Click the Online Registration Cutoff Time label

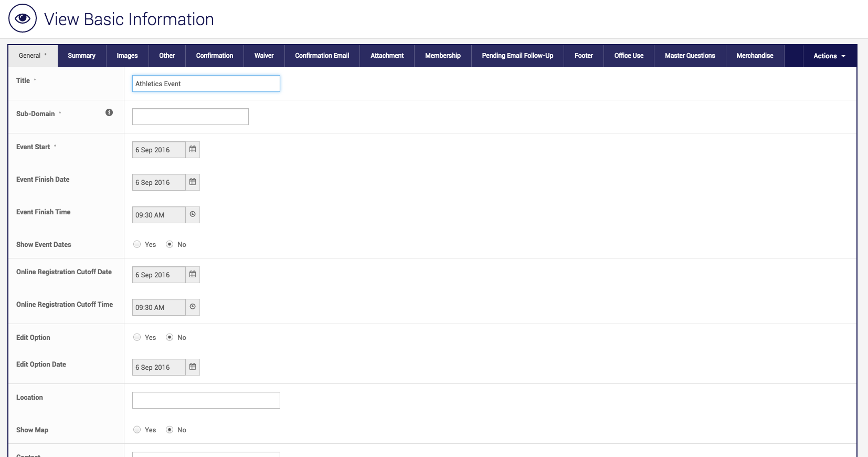[65, 304]
